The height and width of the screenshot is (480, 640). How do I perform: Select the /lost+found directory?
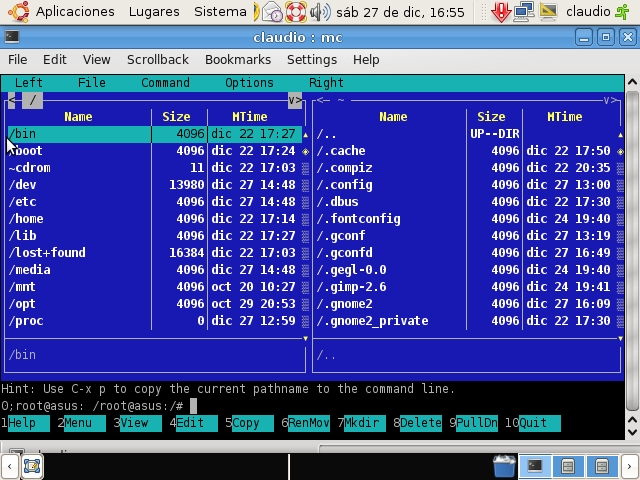pos(155,253)
